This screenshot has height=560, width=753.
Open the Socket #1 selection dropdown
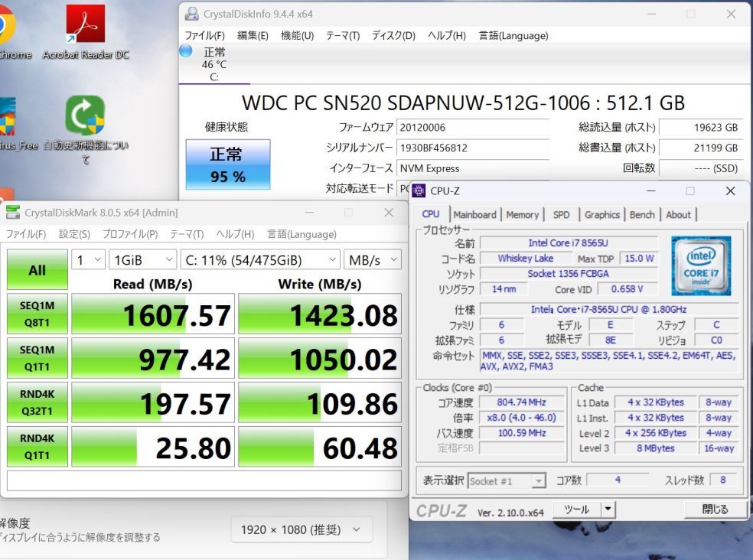pos(507,480)
